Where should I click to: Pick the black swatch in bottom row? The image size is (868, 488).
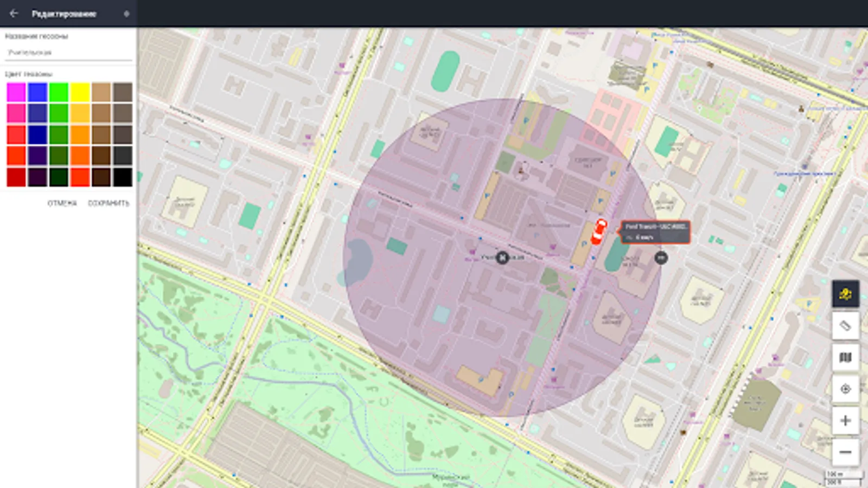coord(123,177)
